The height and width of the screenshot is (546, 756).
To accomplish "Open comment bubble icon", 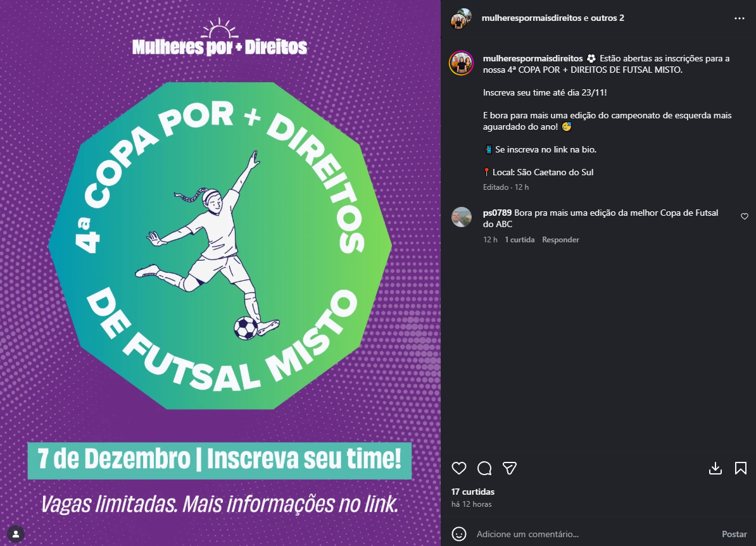I will tap(484, 468).
